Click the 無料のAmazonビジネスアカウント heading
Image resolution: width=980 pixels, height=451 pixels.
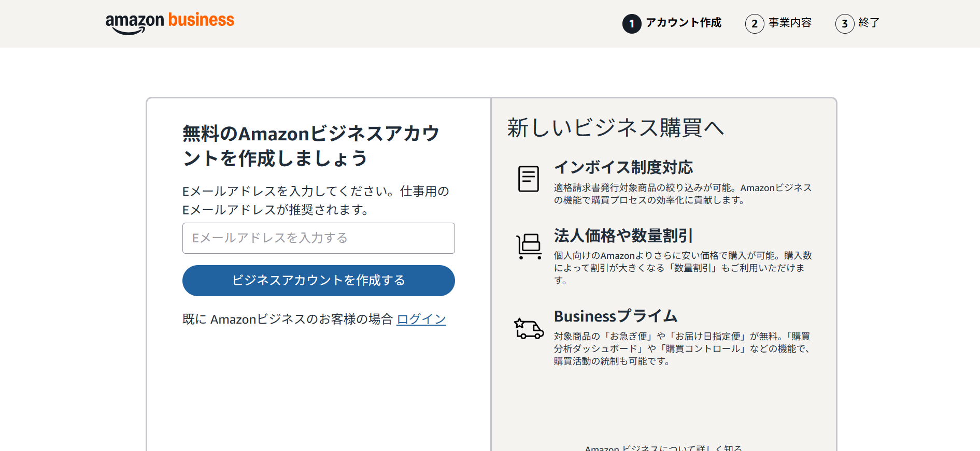311,146
